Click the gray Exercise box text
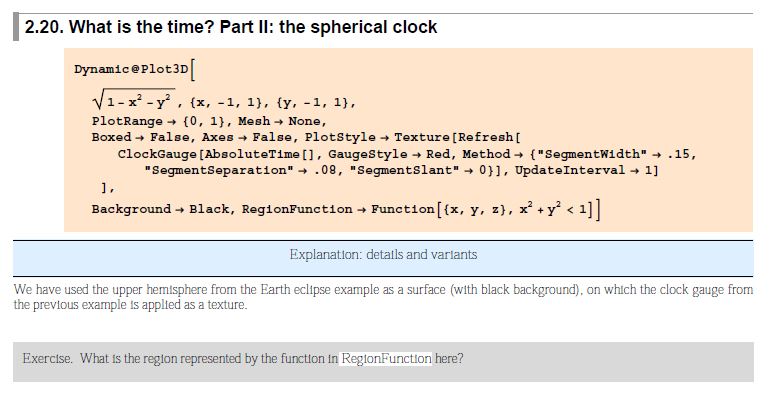Viewport: 770px width, 397px height. coord(243,358)
